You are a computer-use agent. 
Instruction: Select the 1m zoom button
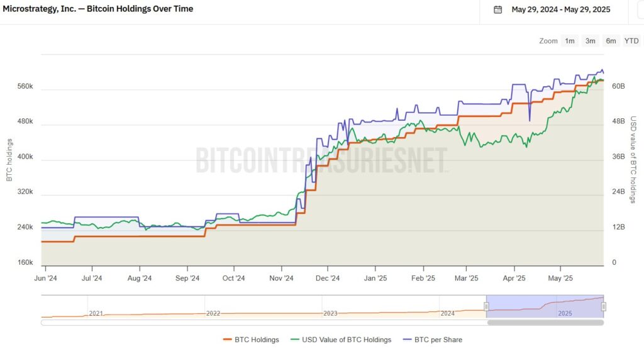pos(570,41)
